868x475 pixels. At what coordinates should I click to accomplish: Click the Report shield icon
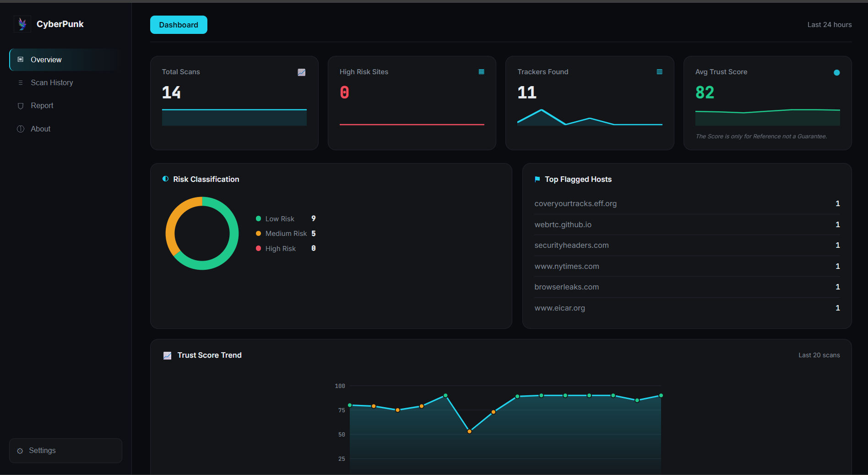pyautogui.click(x=21, y=106)
